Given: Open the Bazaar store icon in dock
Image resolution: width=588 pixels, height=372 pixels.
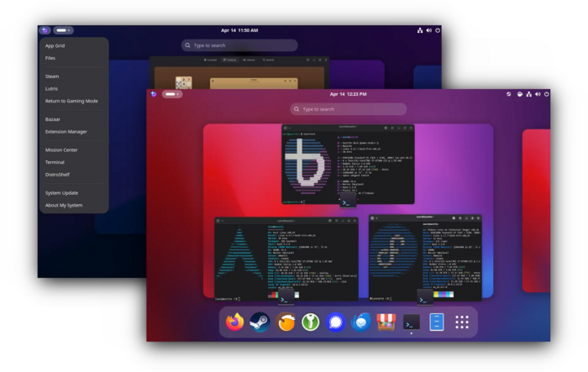Looking at the screenshot, I should (386, 322).
